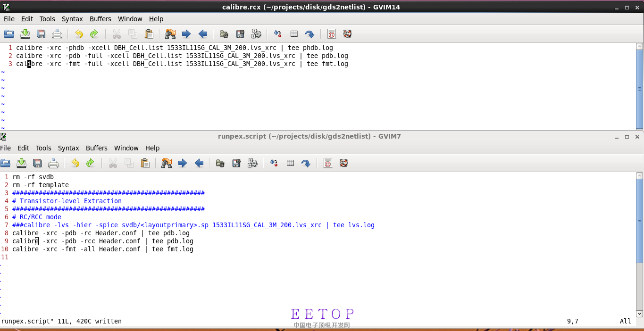644x331 pixels.
Task: Save current session in calibre.rcx window
Action: pyautogui.click(x=240, y=34)
